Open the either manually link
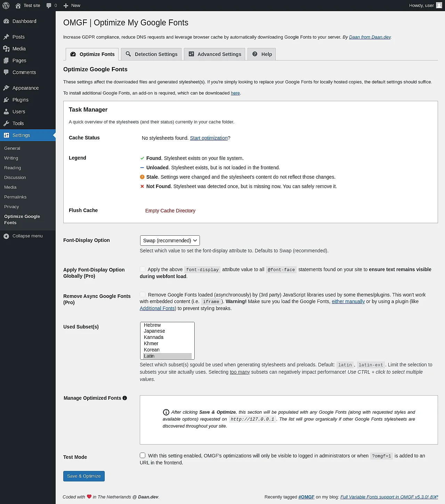This screenshot has height=504, width=445. click(348, 301)
